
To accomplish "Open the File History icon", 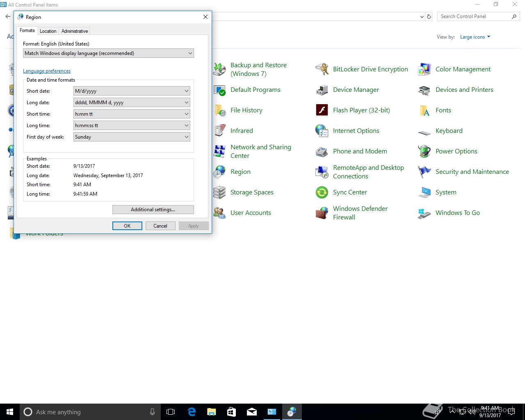I will point(219,110).
